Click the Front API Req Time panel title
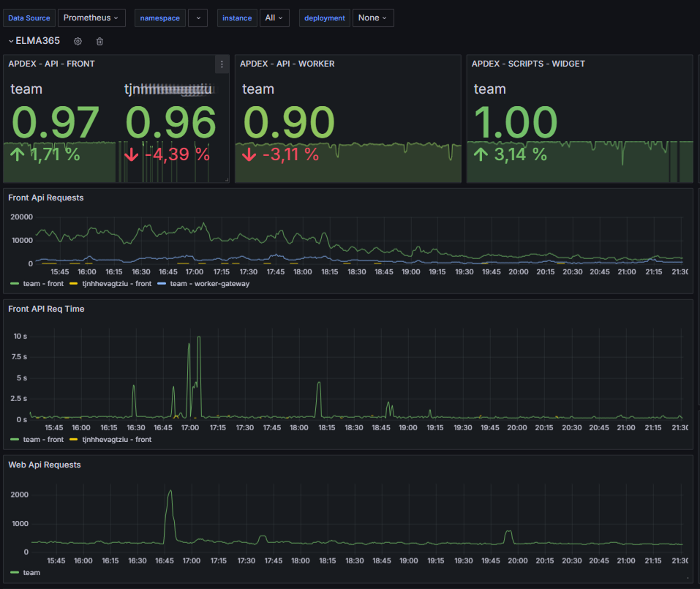The image size is (700, 589). (x=46, y=309)
